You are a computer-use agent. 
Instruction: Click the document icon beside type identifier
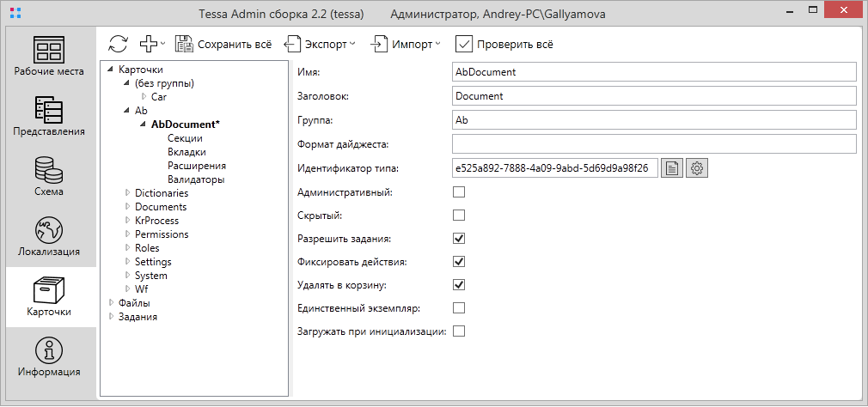(672, 168)
